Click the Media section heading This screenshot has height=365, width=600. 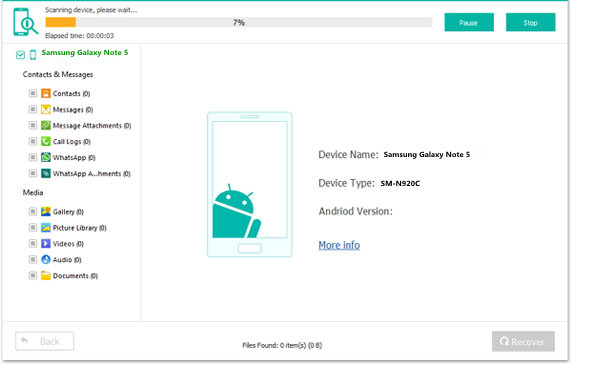point(33,192)
